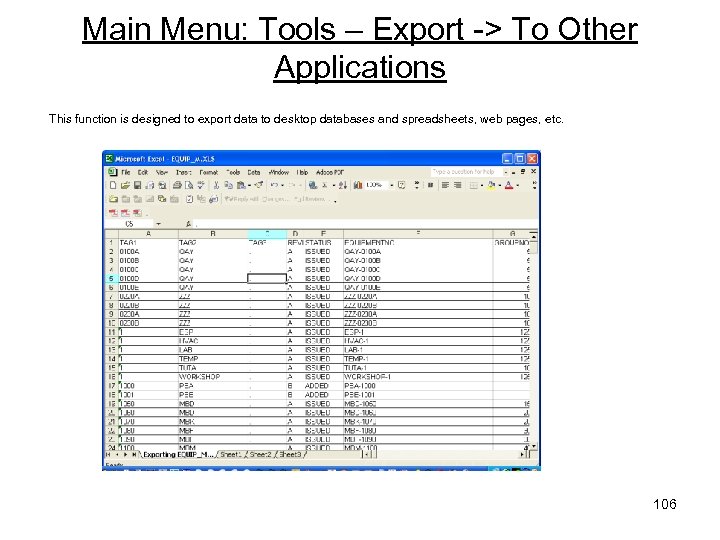Click the Chart Wizard icon
Viewport: 720px width, 540px height.
point(358,185)
